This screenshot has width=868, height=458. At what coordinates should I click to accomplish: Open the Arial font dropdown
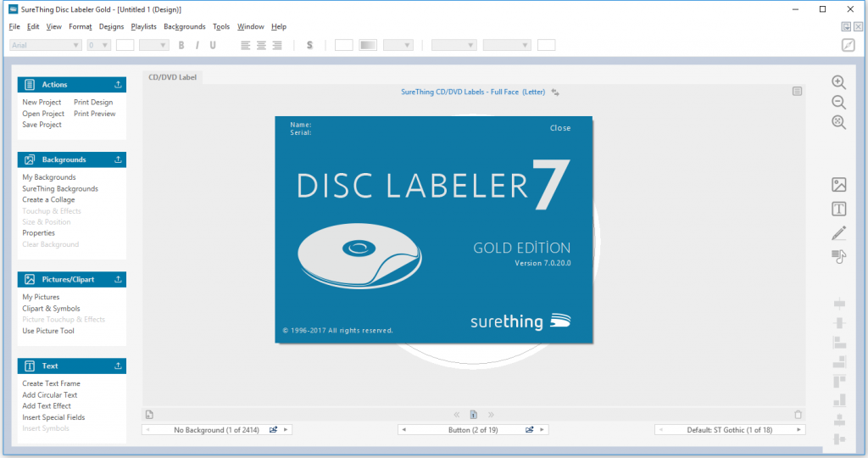coord(46,46)
